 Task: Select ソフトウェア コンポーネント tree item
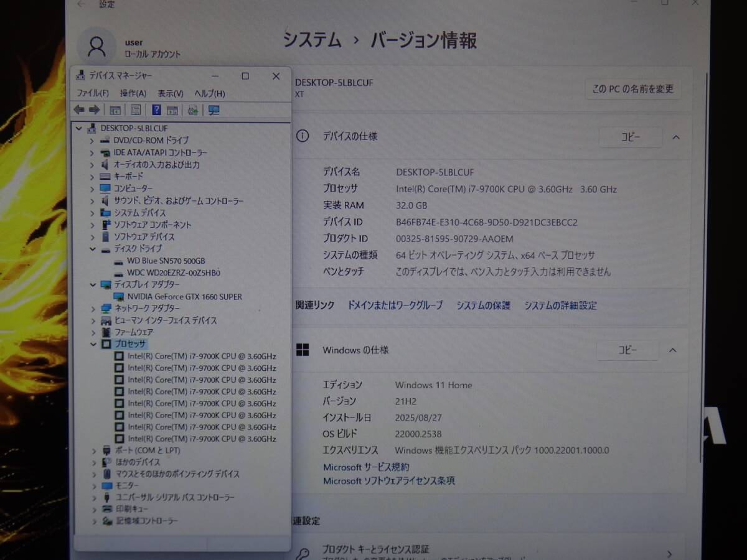(x=153, y=225)
